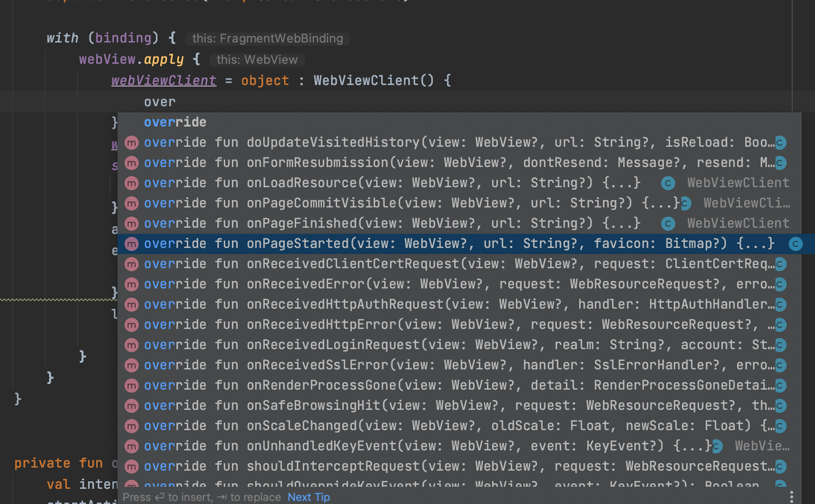This screenshot has width=815, height=504.
Task: Choose override fun onPageCommitVisible suggestion
Action: point(459,203)
